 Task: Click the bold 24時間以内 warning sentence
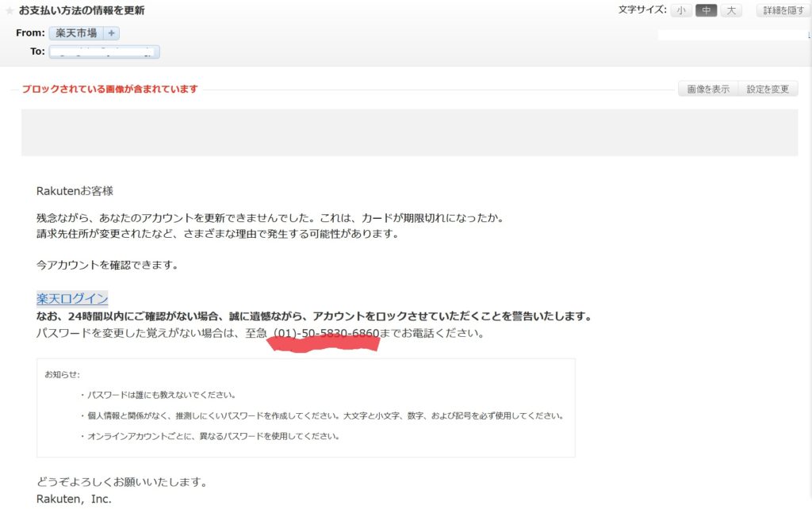[x=314, y=316]
